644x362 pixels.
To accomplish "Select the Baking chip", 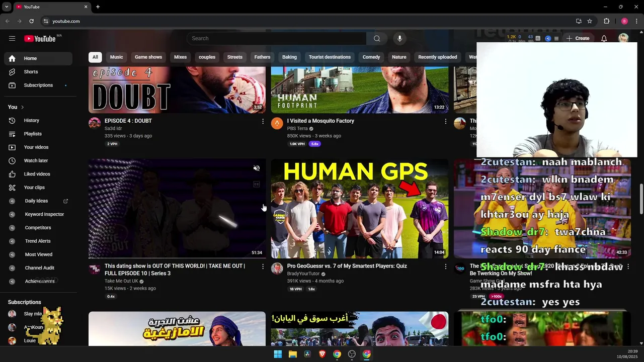I will (289, 57).
